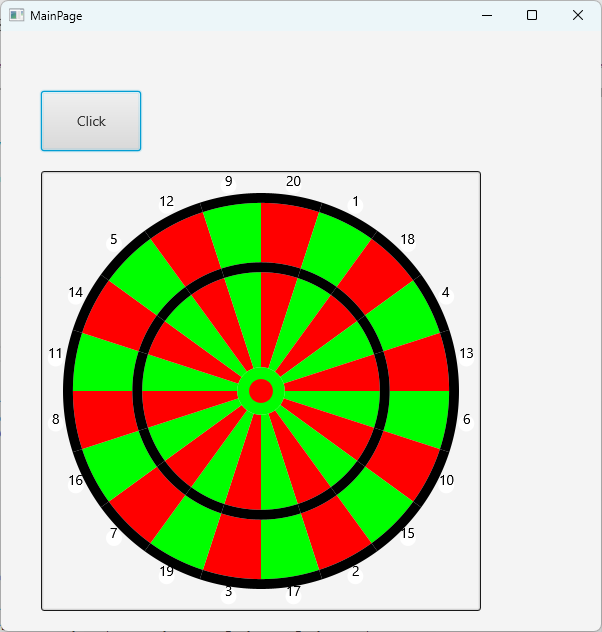
Task: Hit the outer red wedge of segment 13
Action: pos(418,366)
